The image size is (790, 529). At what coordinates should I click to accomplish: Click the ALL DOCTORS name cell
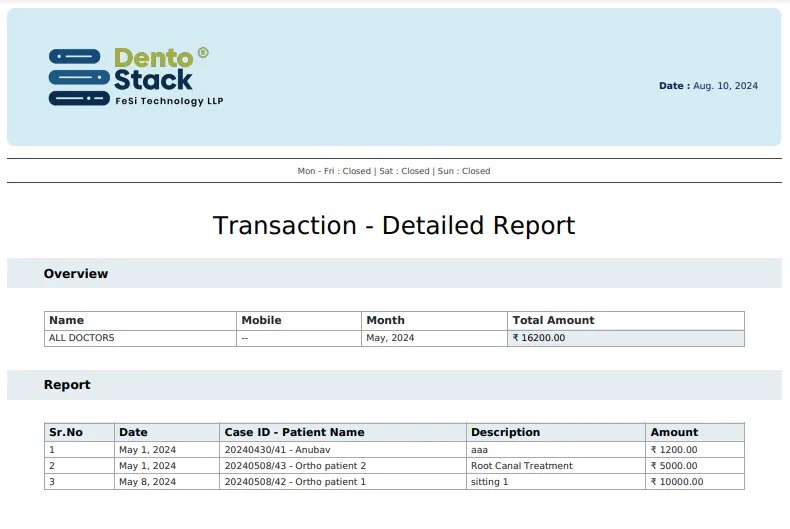click(x=82, y=338)
